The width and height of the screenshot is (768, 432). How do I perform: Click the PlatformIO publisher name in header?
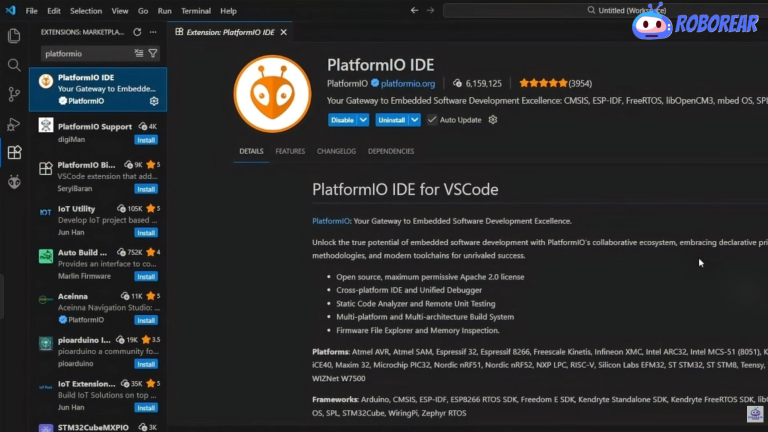coord(347,84)
